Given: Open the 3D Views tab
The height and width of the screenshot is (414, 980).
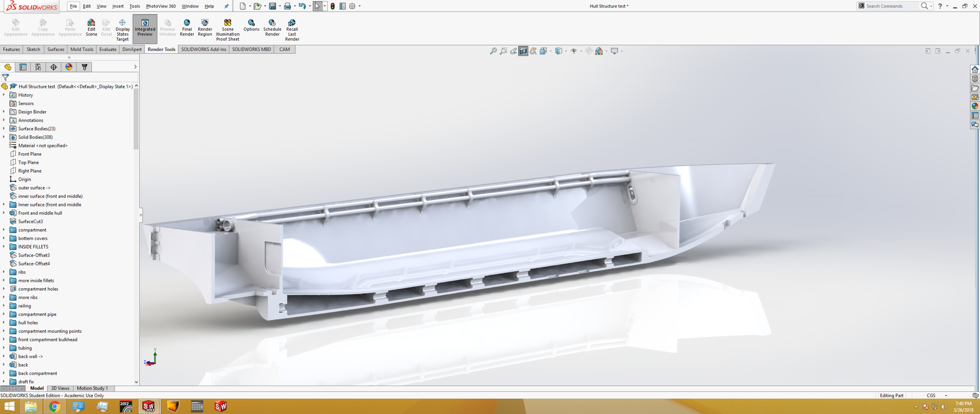Looking at the screenshot, I should (x=60, y=388).
